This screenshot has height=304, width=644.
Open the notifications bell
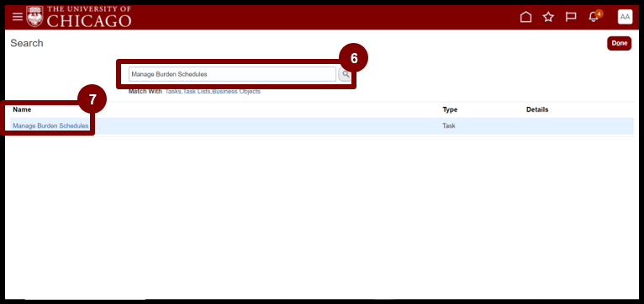[594, 17]
